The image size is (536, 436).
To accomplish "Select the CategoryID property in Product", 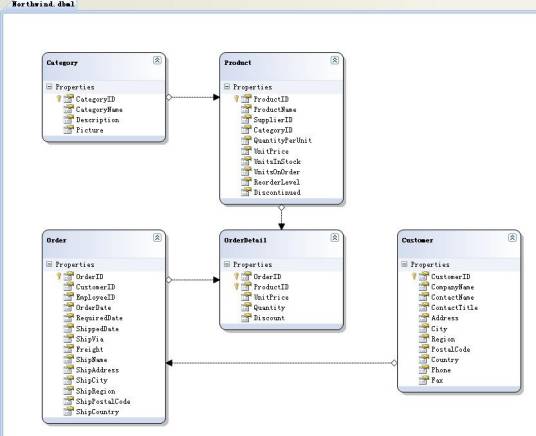I will coord(273,130).
